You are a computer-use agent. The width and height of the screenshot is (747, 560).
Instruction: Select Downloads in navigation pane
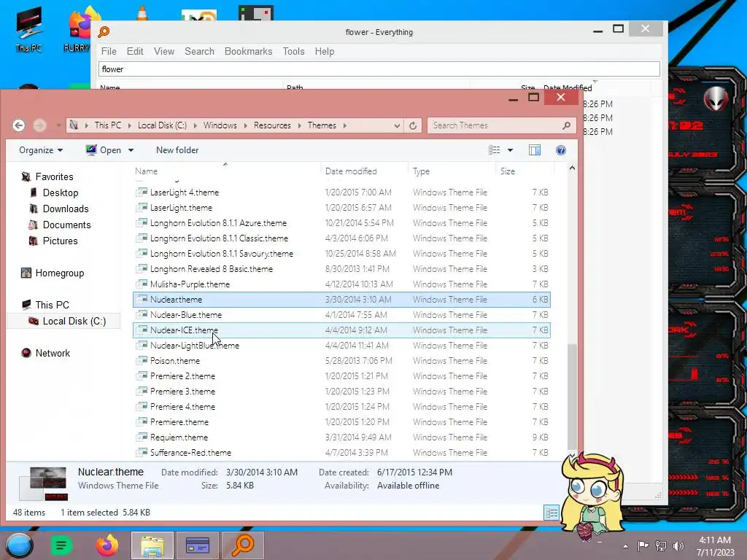pyautogui.click(x=65, y=209)
